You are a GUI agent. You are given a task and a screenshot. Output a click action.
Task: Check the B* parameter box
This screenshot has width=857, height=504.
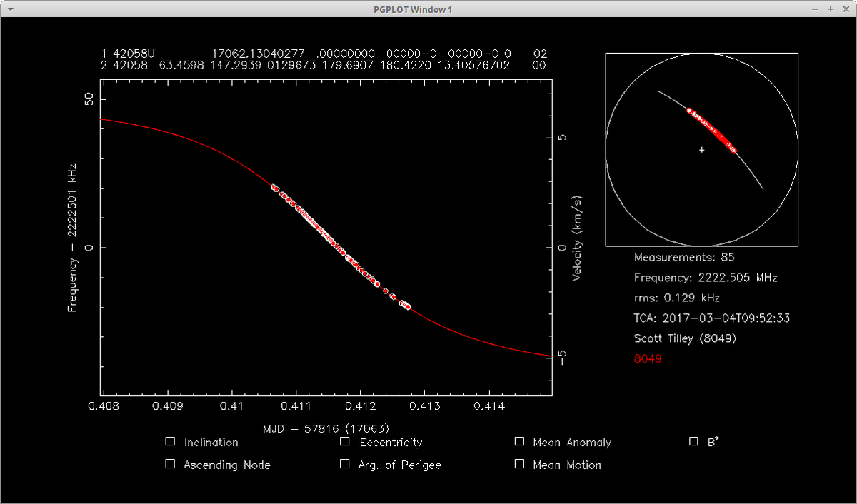pos(693,442)
